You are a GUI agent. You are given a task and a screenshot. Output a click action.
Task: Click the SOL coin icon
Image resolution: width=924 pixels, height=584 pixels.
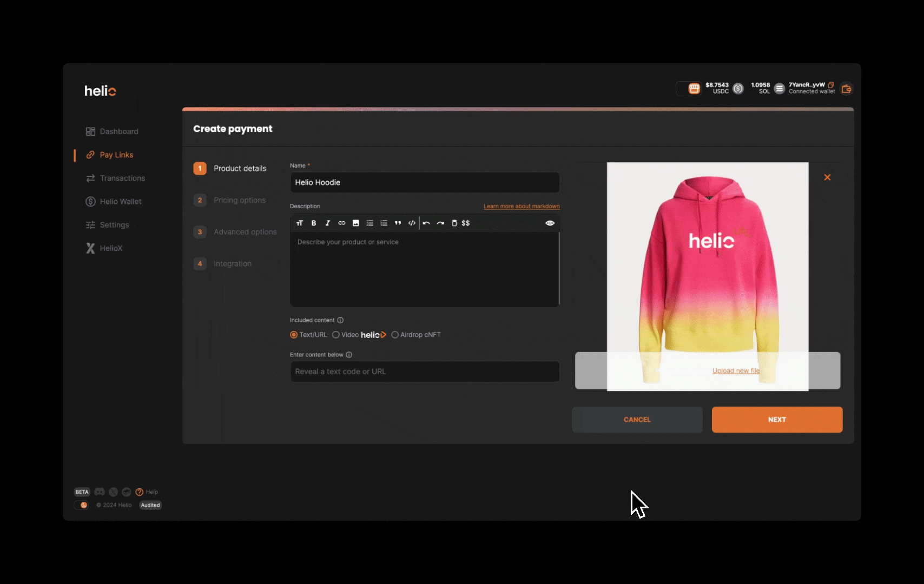pyautogui.click(x=780, y=88)
